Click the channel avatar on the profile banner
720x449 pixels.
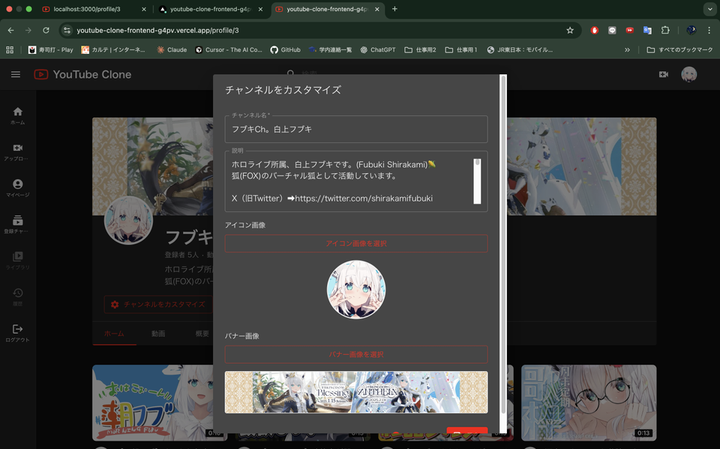click(x=129, y=221)
